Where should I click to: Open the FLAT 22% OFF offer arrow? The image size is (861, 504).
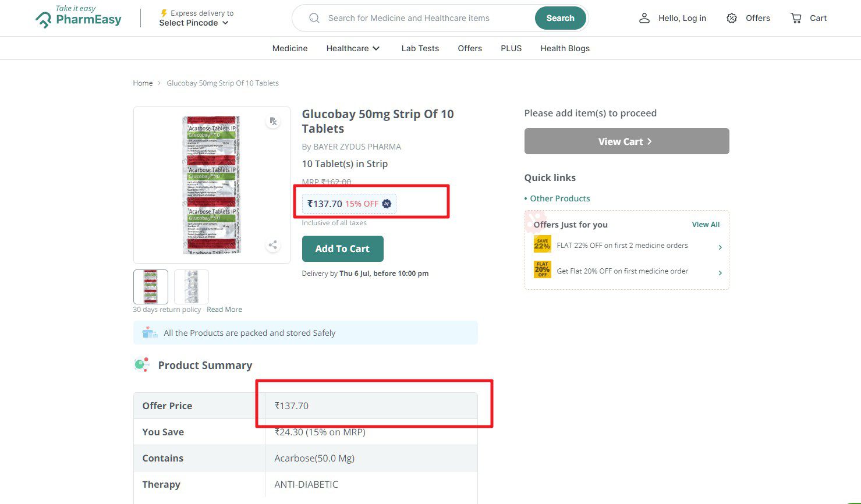tap(720, 247)
